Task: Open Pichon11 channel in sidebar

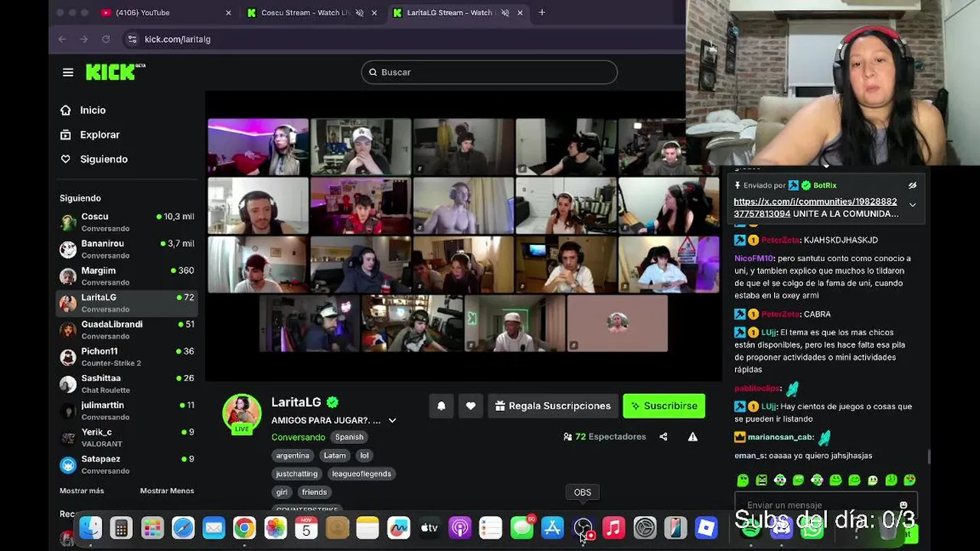Action: [x=127, y=357]
